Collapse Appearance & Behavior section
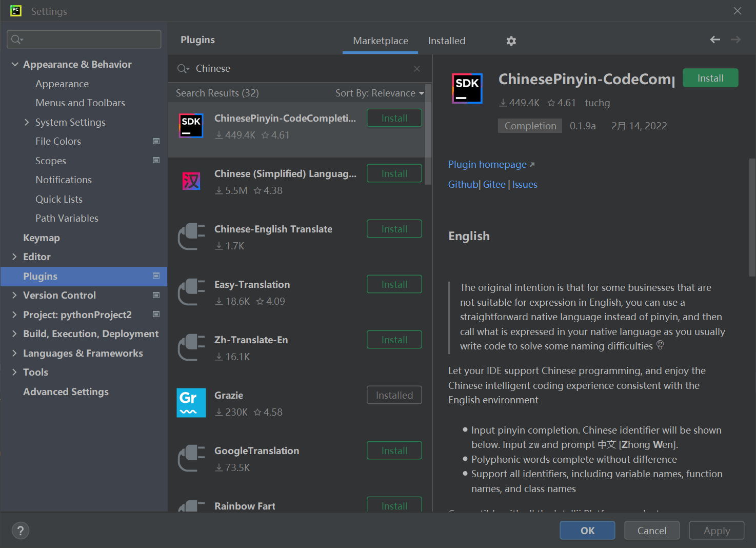The height and width of the screenshot is (548, 756). point(15,64)
